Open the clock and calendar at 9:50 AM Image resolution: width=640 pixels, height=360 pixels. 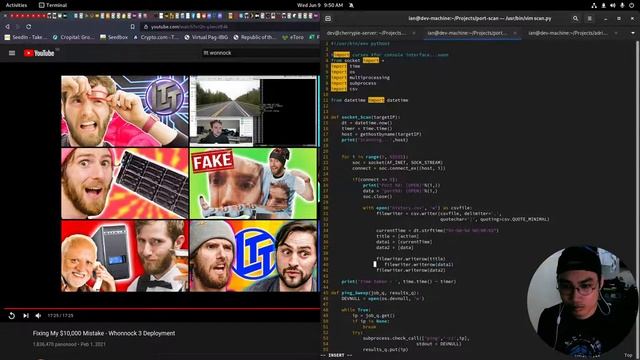(320, 5)
